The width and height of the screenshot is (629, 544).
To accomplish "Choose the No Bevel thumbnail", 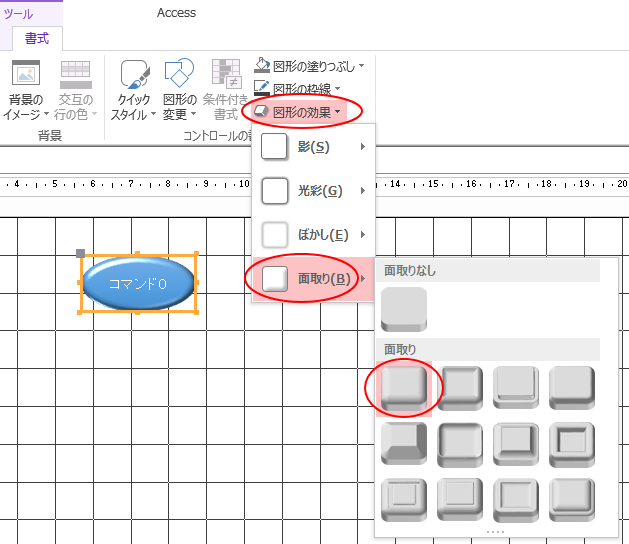I will point(404,310).
